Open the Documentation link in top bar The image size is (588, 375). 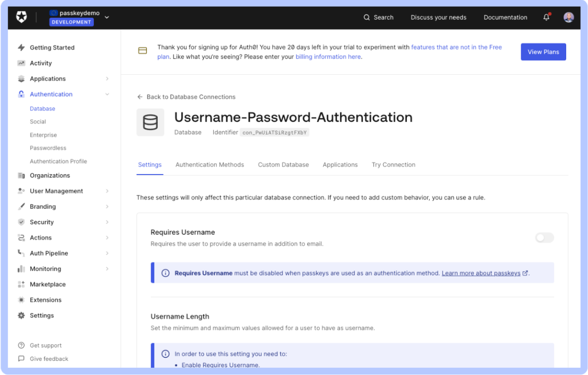point(505,17)
